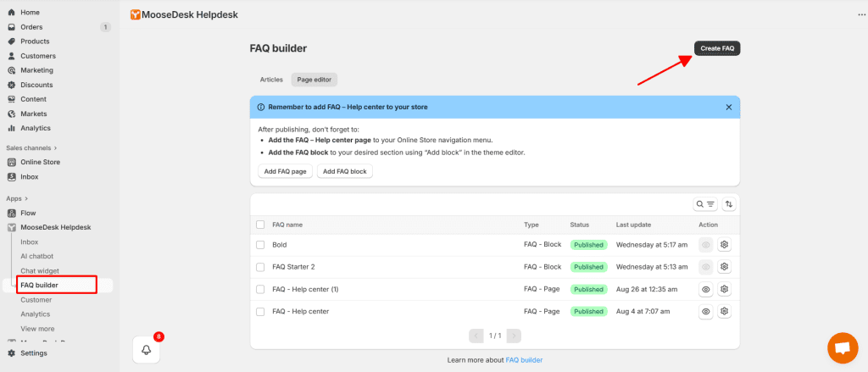Open Inbox under MooseDesk Helpdesk
The height and width of the screenshot is (372, 868).
[x=30, y=242]
